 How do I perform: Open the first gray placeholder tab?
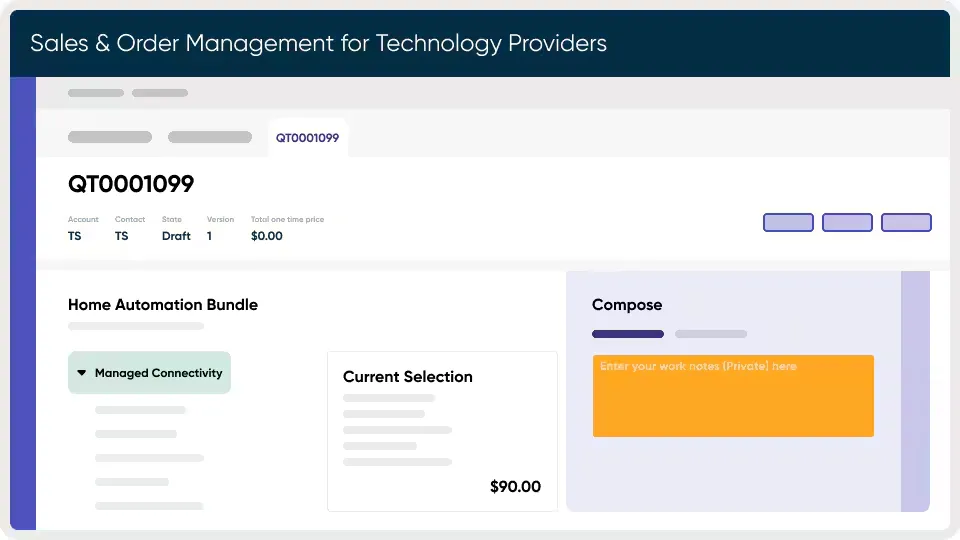[110, 137]
